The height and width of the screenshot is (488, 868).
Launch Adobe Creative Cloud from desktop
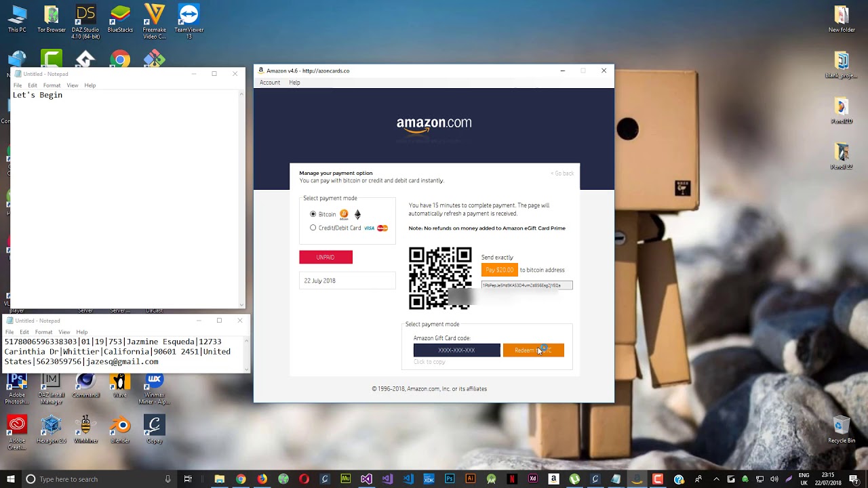[17, 432]
